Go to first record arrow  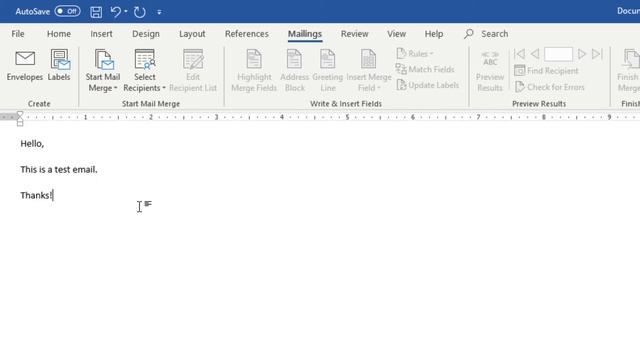coord(520,54)
